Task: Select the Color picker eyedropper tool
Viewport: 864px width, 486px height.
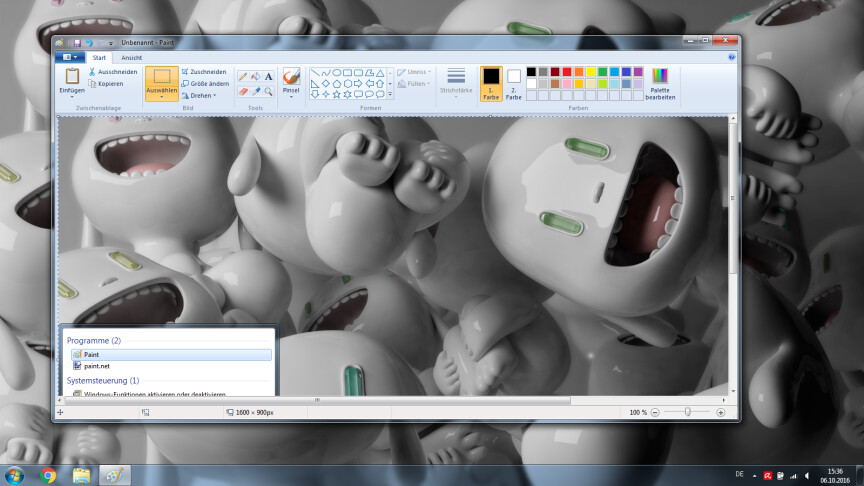Action: [256, 91]
